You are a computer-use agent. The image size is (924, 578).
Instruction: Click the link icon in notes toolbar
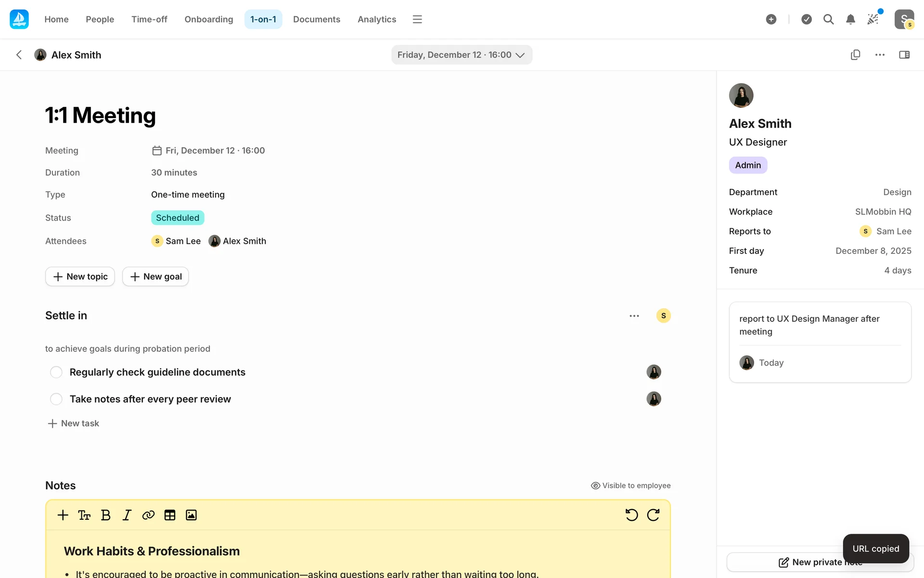pyautogui.click(x=148, y=515)
